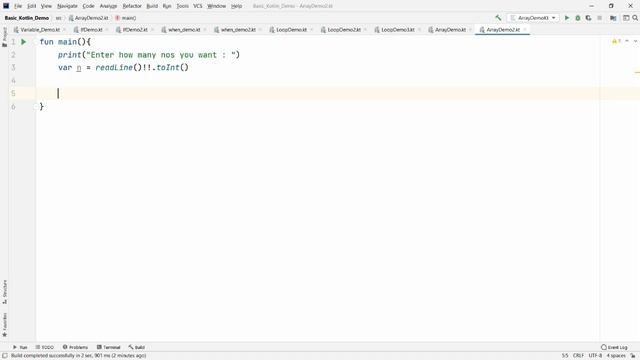Switch to the LoopDemo2.kt tab
Viewport: 640px width, 360px height.
point(344,30)
